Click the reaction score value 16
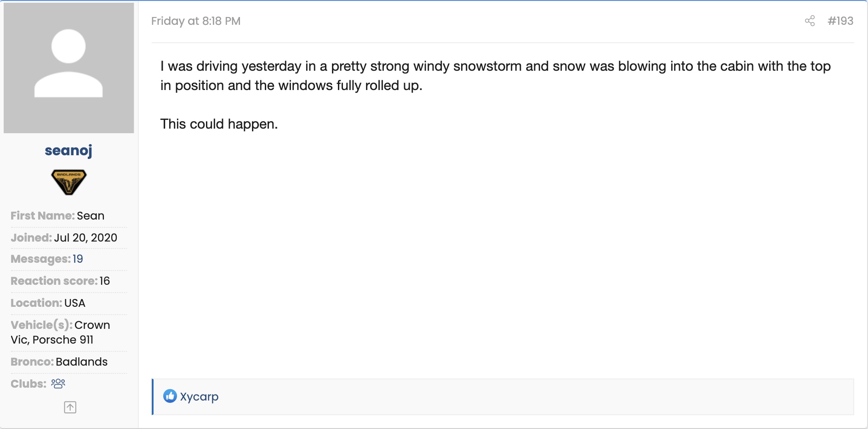Image resolution: width=868 pixels, height=429 pixels. (x=104, y=281)
